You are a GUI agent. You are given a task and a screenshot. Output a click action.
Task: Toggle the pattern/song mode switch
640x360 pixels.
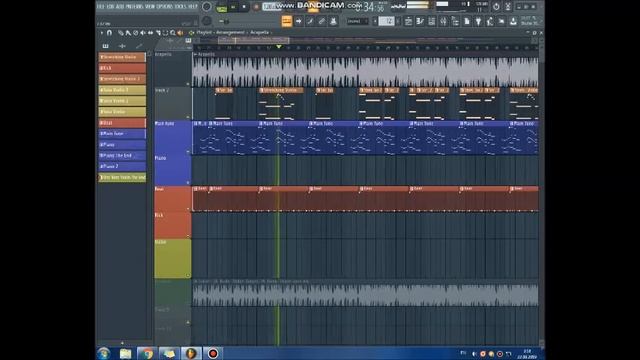click(x=222, y=7)
